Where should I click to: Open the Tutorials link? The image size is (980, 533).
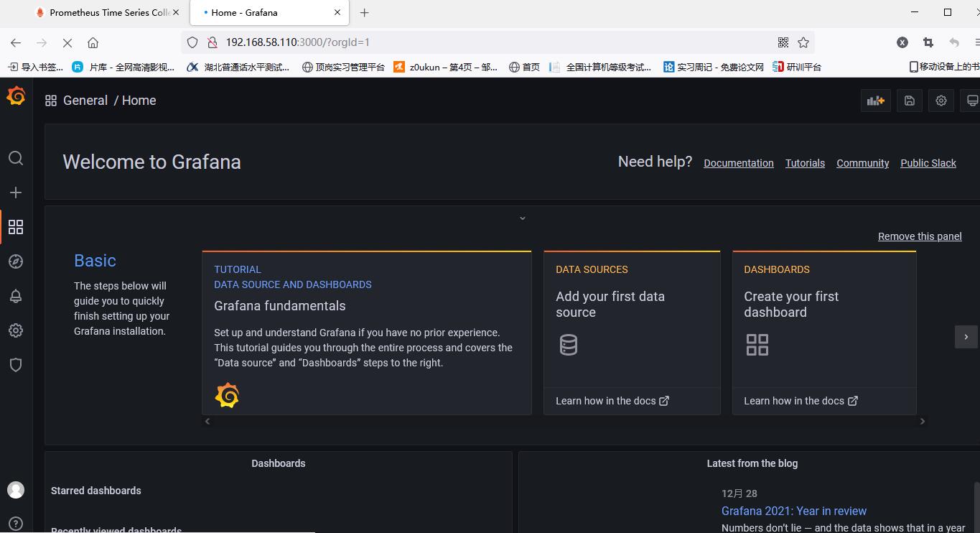805,163
